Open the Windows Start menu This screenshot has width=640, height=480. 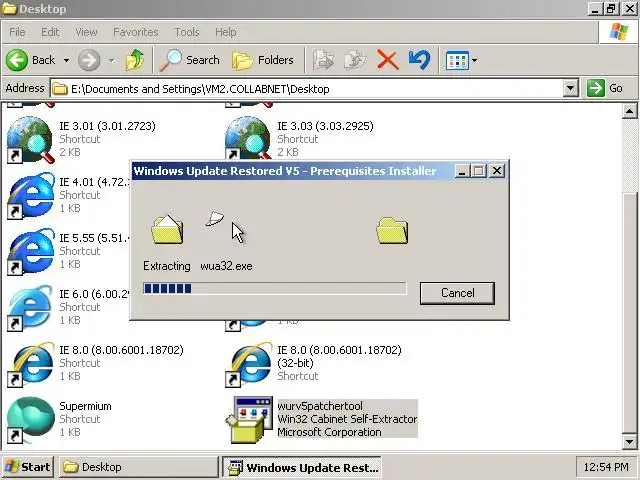point(28,467)
